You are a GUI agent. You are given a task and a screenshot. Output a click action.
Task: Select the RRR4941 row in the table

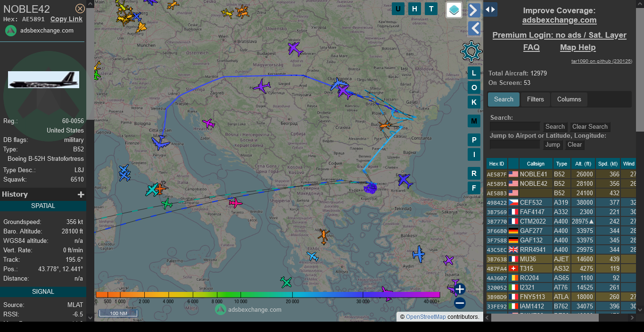pyautogui.click(x=561, y=249)
